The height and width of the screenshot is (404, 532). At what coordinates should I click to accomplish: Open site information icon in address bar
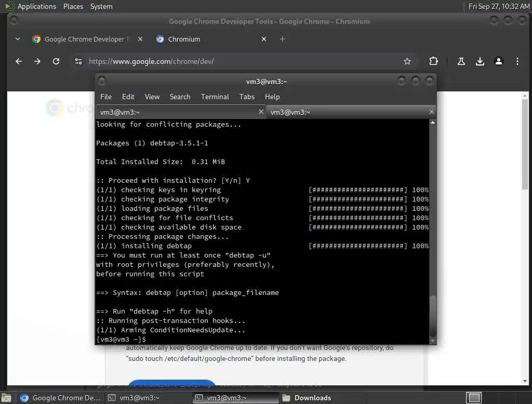coord(78,61)
